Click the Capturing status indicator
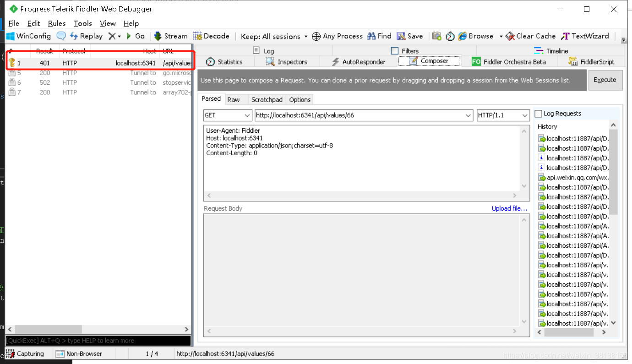 pyautogui.click(x=25, y=353)
